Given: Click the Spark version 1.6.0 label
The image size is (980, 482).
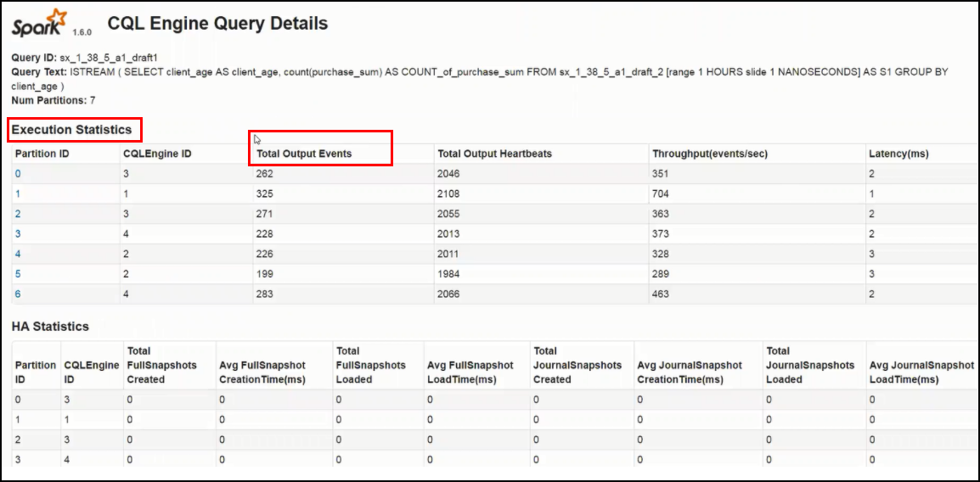Looking at the screenshot, I should click(82, 31).
